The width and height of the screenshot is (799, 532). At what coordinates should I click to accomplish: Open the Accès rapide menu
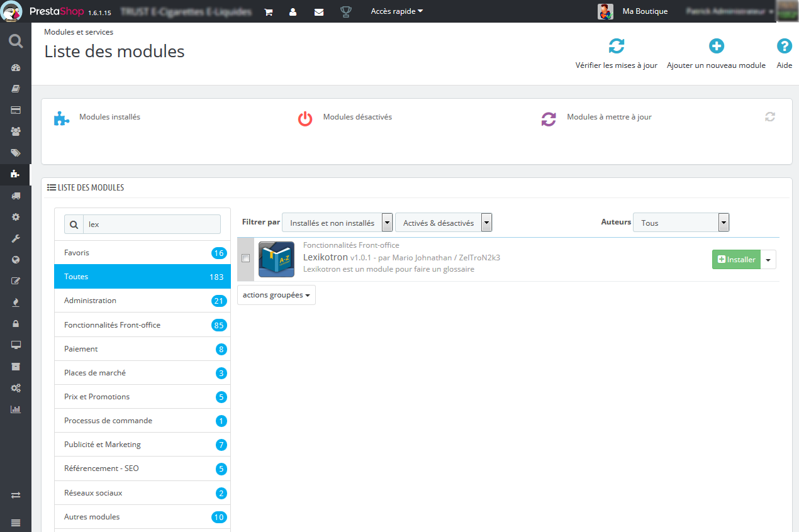coord(397,11)
